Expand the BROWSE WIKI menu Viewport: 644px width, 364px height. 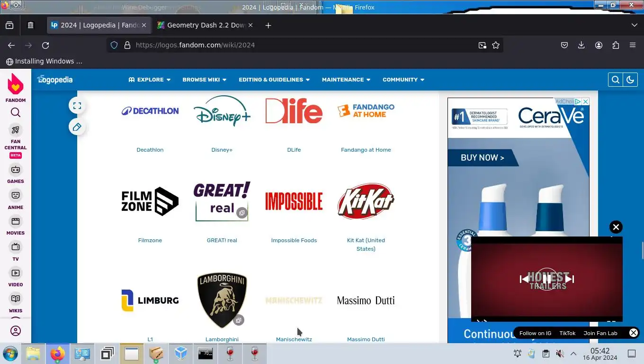pyautogui.click(x=205, y=80)
